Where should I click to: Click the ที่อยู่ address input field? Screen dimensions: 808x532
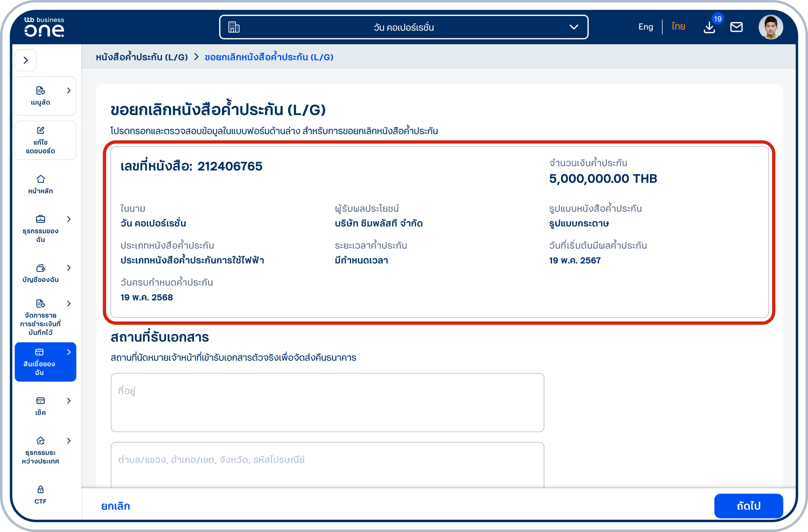[x=326, y=402]
